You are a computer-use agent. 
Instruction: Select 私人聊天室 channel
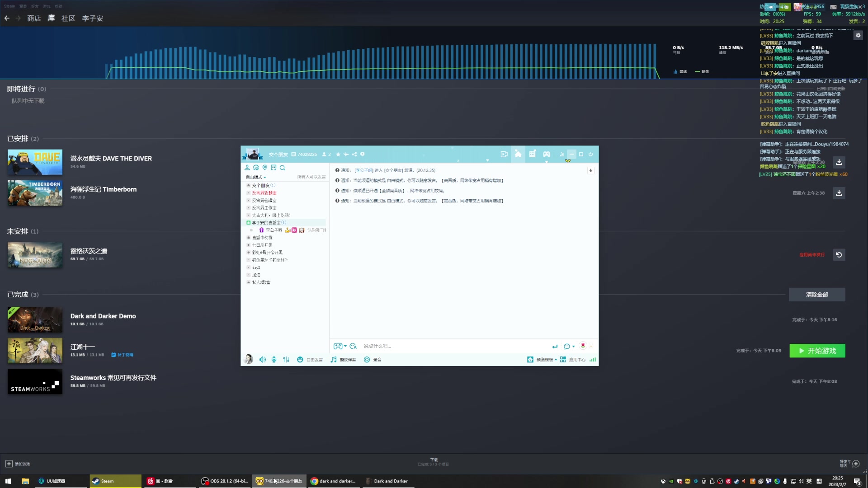pos(261,282)
